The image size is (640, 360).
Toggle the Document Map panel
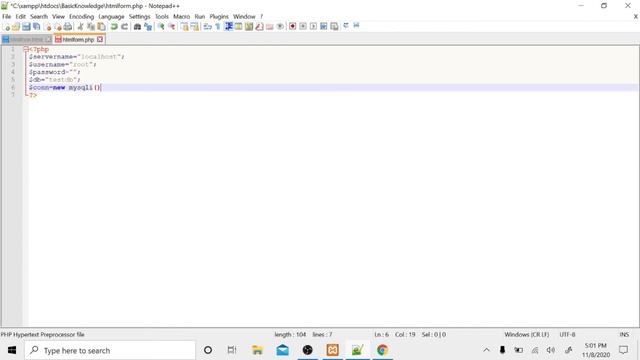point(249,27)
